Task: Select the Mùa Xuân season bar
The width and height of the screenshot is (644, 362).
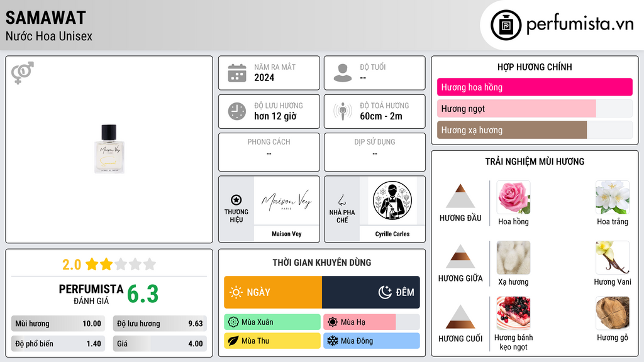Action: [x=272, y=322]
